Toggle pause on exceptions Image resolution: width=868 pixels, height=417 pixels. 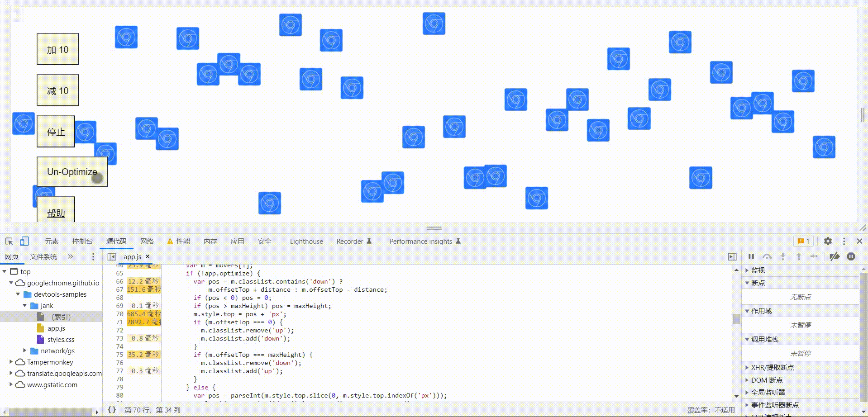coord(851,256)
